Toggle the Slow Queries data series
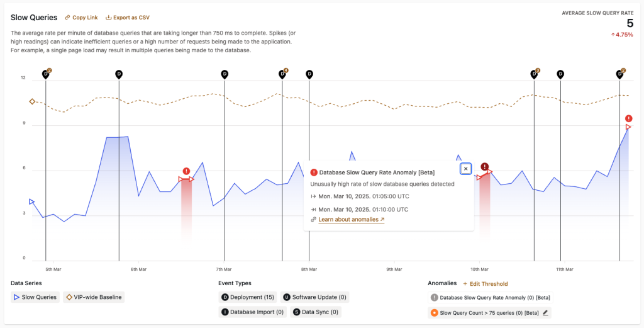The height and width of the screenshot is (328, 644). point(35,297)
